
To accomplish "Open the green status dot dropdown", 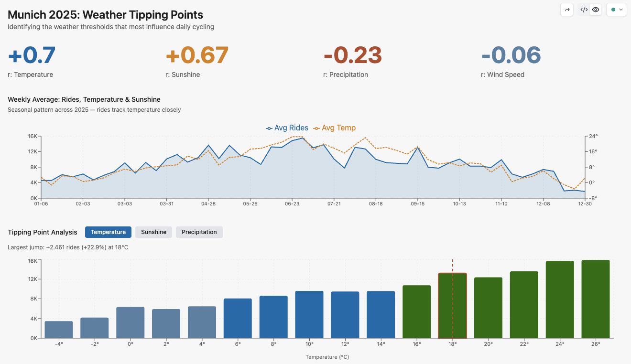I will pyautogui.click(x=616, y=10).
